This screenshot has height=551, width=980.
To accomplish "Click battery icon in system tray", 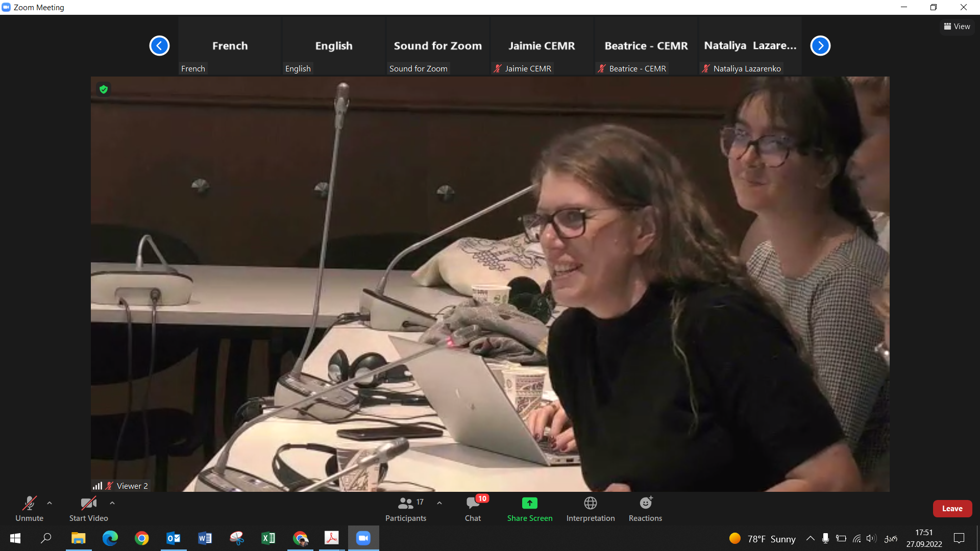I will (841, 538).
